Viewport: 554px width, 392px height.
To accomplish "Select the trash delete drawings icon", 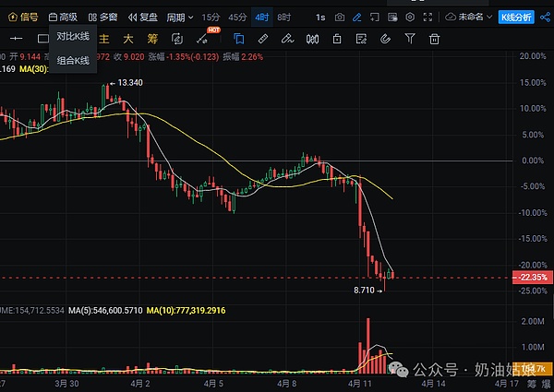I will pos(434,38).
